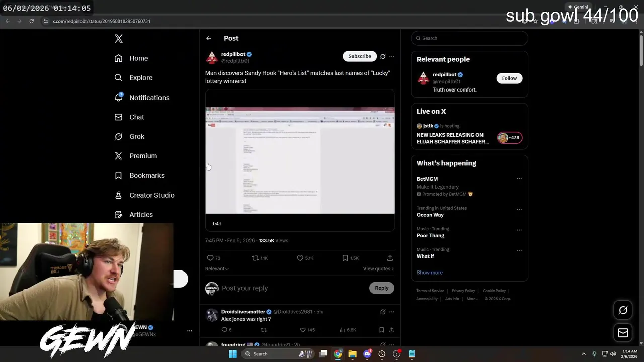Screen dimensions: 644x362
Task: Expand More footer options
Action: pos(472,299)
